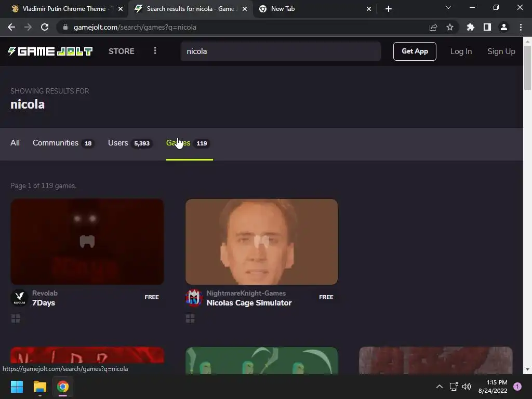Close the Search results for nicola tab

pyautogui.click(x=245, y=9)
